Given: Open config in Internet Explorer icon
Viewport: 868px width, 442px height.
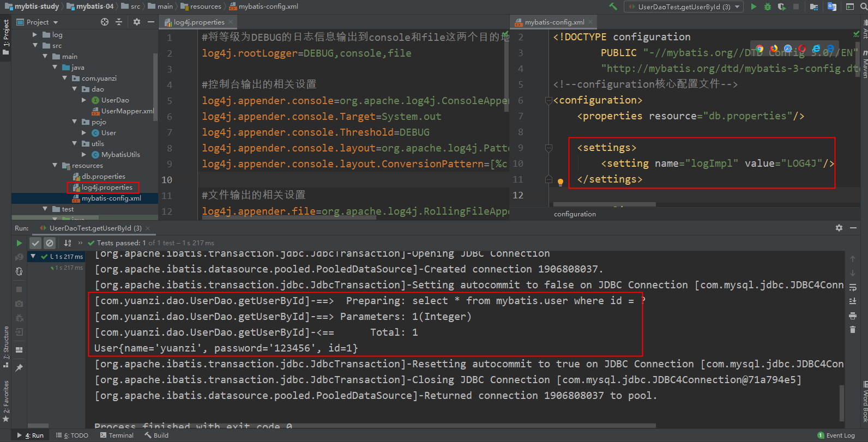Looking at the screenshot, I should pos(816,49).
